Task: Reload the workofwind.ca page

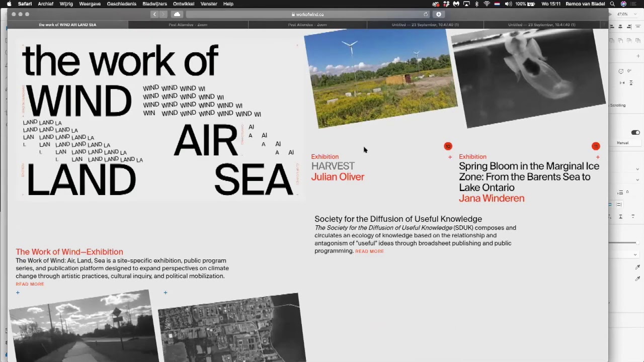Action: point(426,15)
